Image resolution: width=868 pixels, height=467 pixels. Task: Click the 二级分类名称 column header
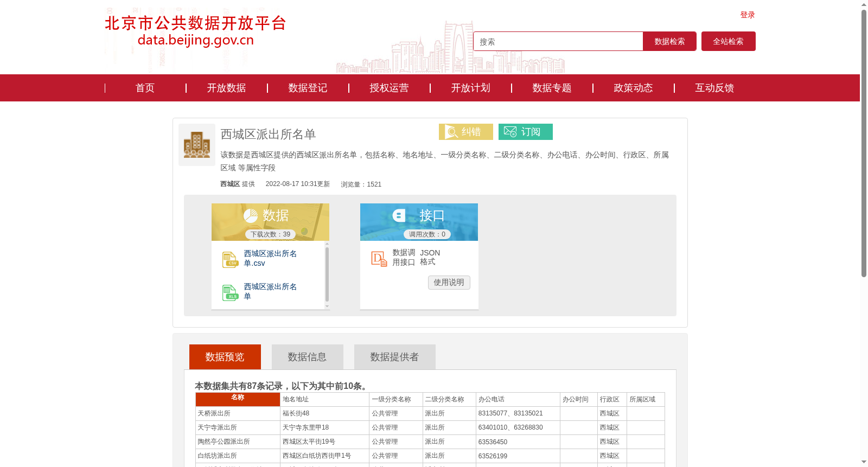pos(449,400)
